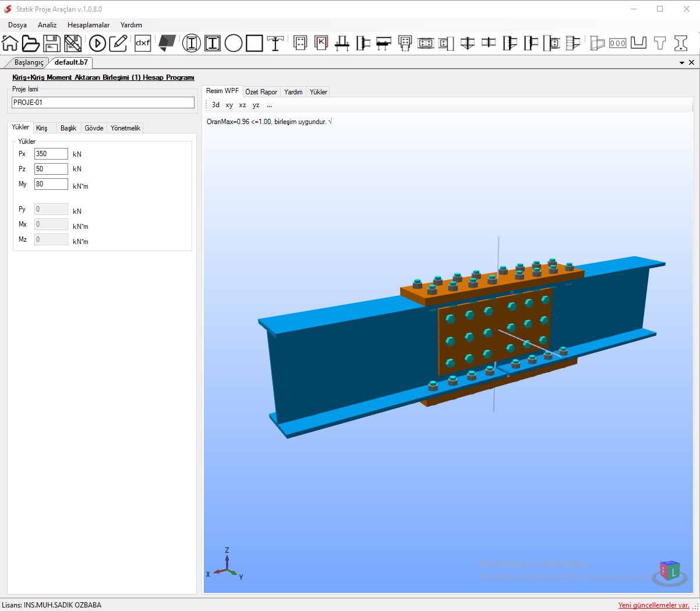Open the document tab list dropdown arrow
Image resolution: width=700 pixels, height=611 pixels.
point(682,63)
